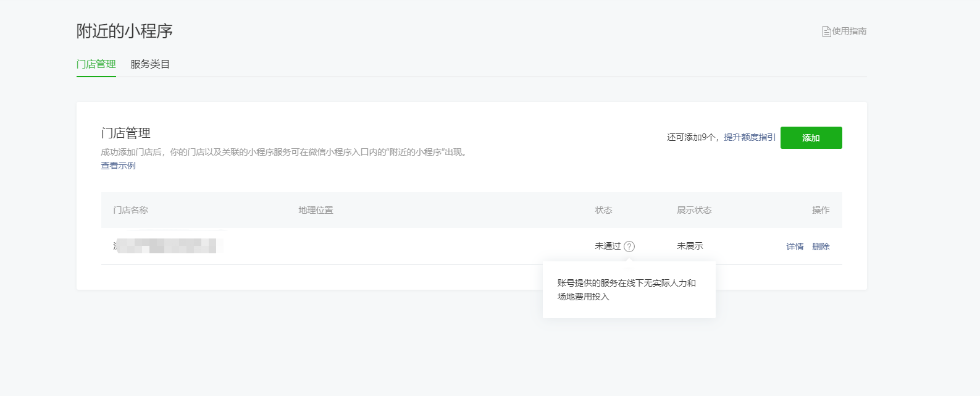This screenshot has height=396, width=980.
Task: Open the 提升额度指引 link
Action: 749,137
